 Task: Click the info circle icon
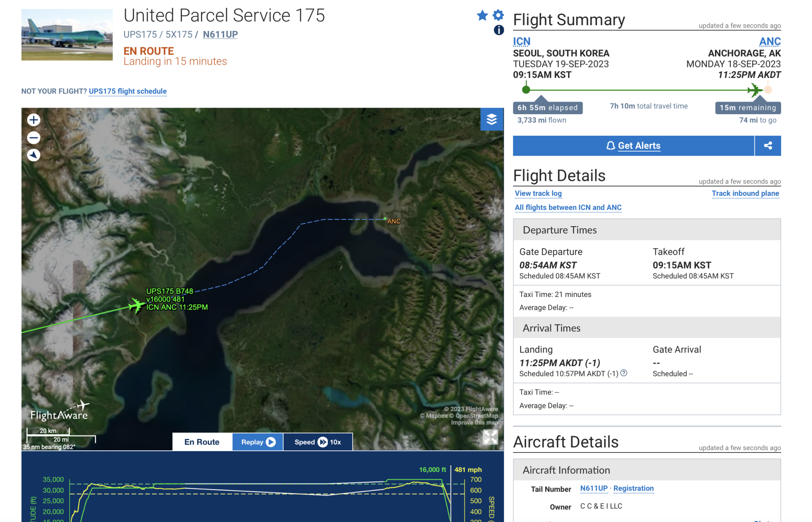point(499,30)
